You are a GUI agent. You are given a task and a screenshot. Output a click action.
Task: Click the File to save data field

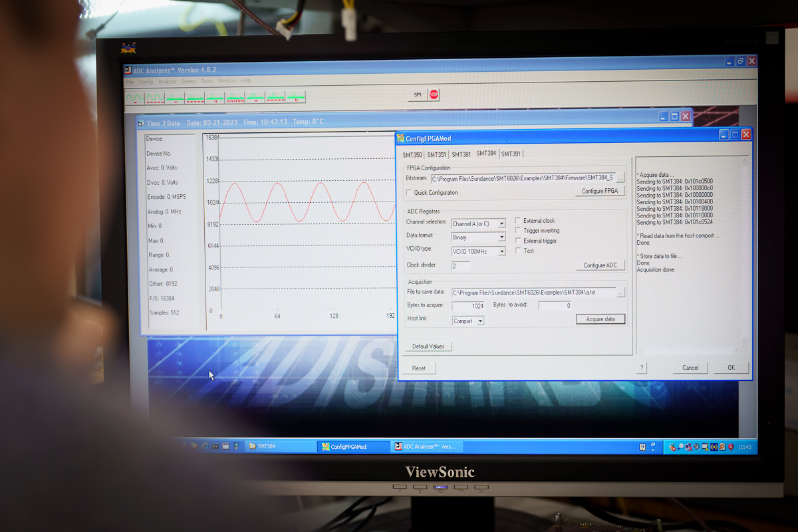click(x=533, y=293)
